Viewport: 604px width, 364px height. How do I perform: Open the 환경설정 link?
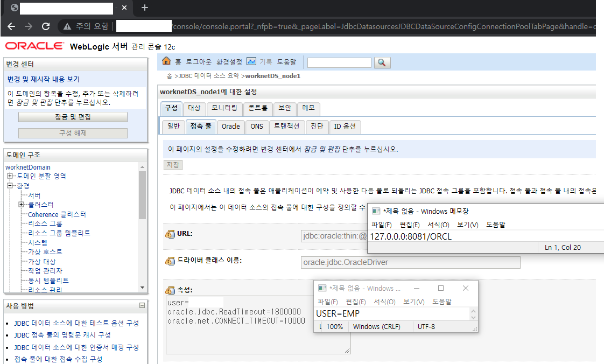point(229,62)
